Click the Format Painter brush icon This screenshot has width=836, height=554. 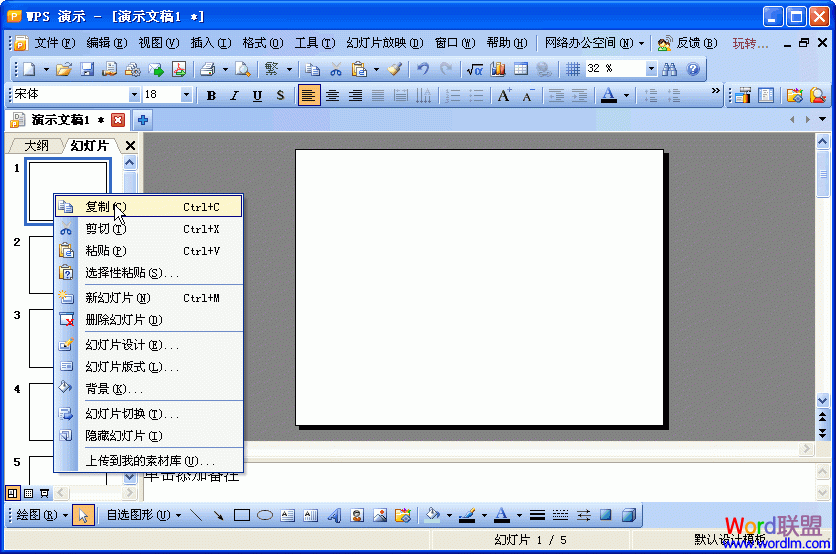coord(394,69)
